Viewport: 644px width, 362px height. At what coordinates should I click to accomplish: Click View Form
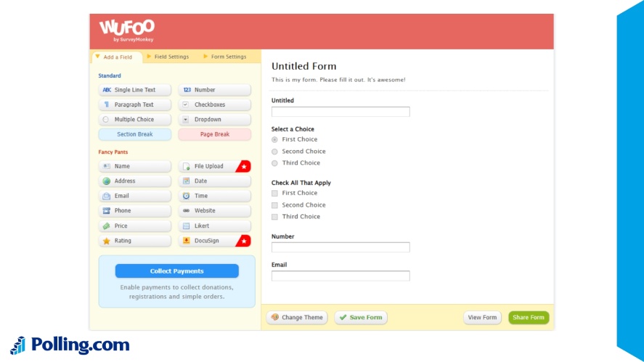[482, 317]
